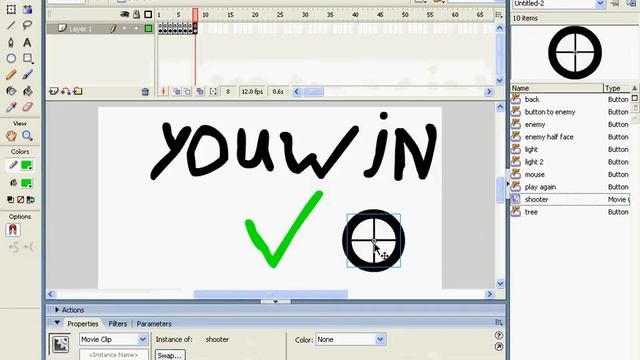Click the Swap... button
The height and width of the screenshot is (360, 640).
point(170,355)
